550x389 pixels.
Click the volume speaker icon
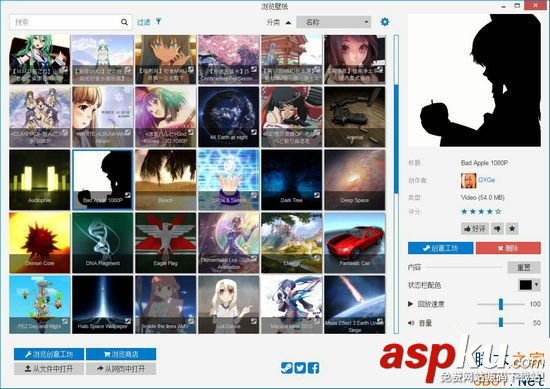tap(411, 323)
